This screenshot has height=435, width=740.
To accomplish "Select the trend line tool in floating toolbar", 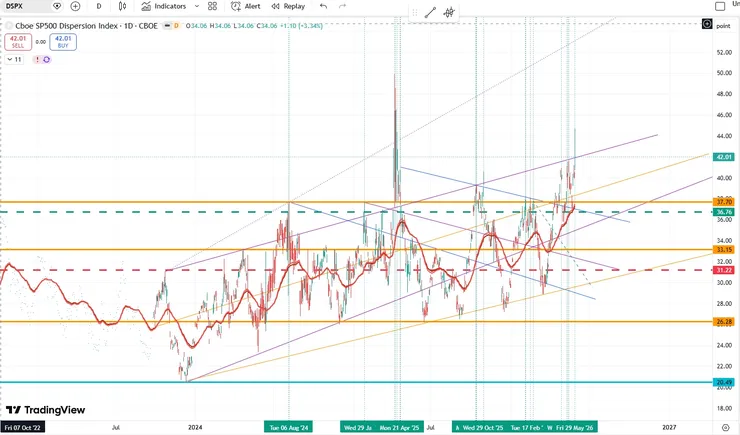I will (x=430, y=13).
